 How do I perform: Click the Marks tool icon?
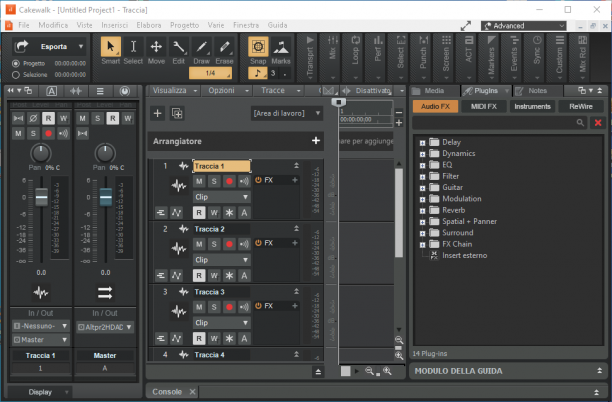(281, 47)
